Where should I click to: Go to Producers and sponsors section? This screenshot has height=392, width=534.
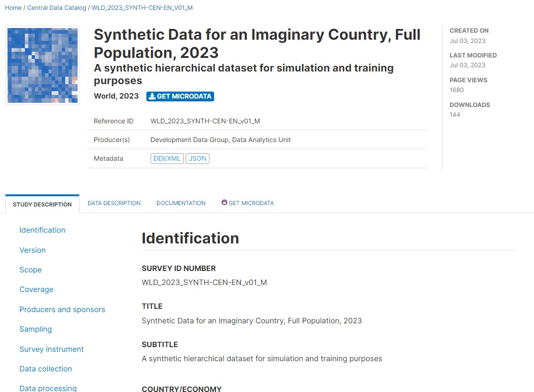(62, 309)
